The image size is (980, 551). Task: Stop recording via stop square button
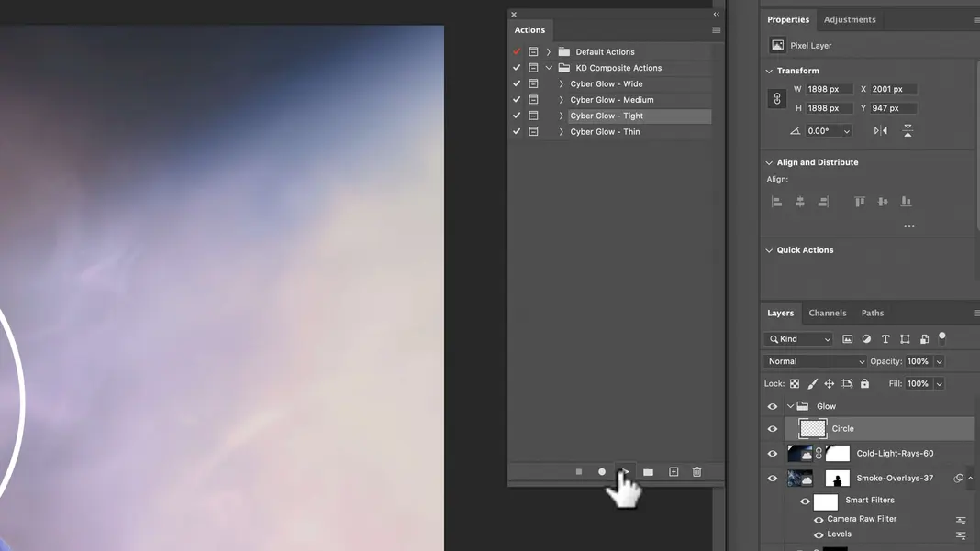(579, 471)
